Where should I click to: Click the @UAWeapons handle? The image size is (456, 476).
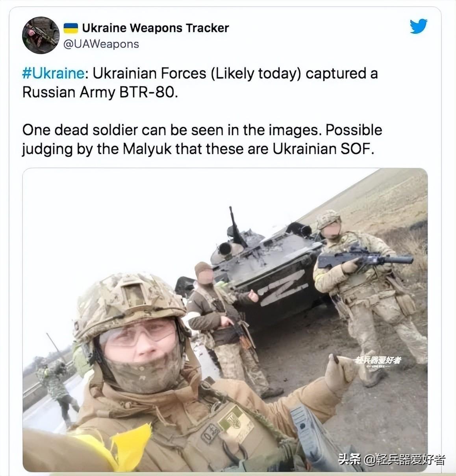click(101, 44)
